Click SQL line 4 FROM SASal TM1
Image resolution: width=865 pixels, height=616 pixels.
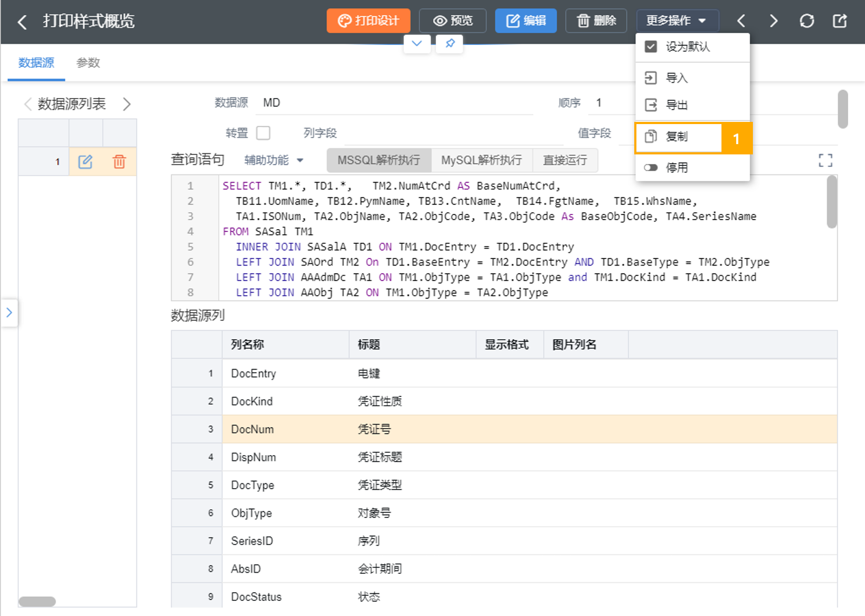point(268,231)
